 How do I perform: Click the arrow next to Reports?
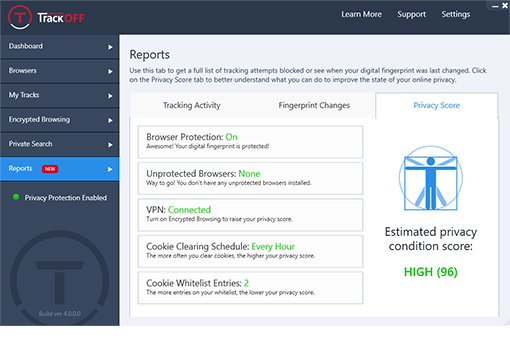[x=110, y=169]
